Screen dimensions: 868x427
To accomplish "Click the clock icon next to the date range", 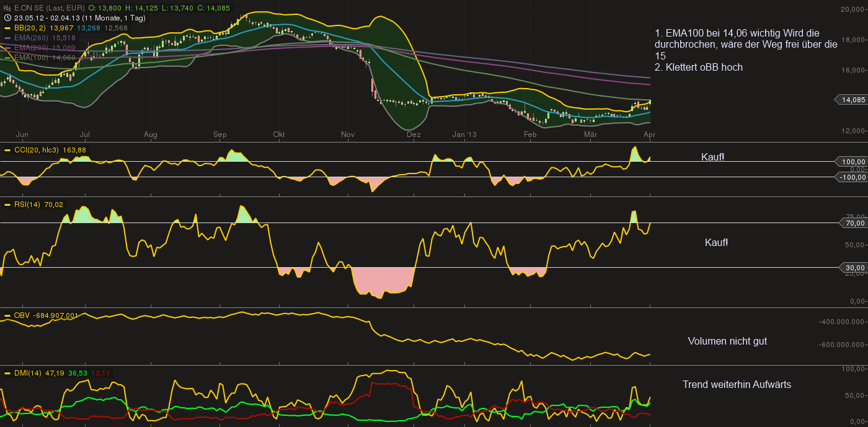I will 7,18.
